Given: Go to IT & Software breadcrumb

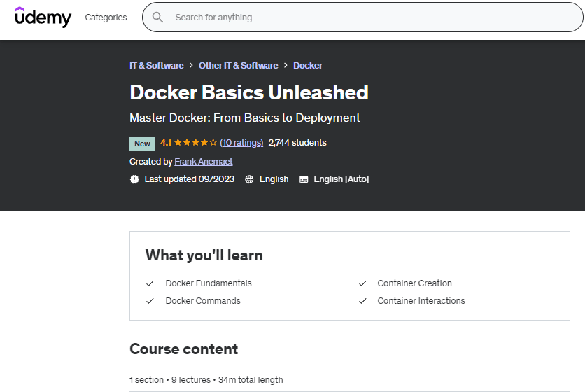Looking at the screenshot, I should [x=156, y=65].
